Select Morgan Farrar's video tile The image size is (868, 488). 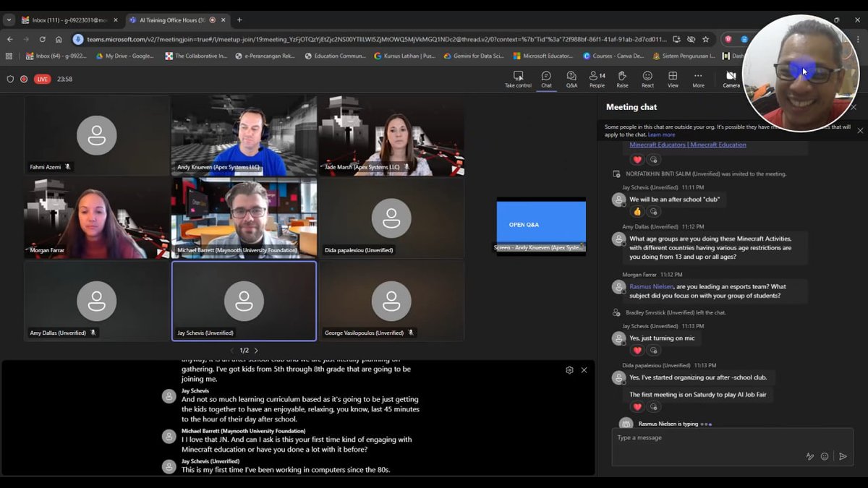pyautogui.click(x=96, y=218)
